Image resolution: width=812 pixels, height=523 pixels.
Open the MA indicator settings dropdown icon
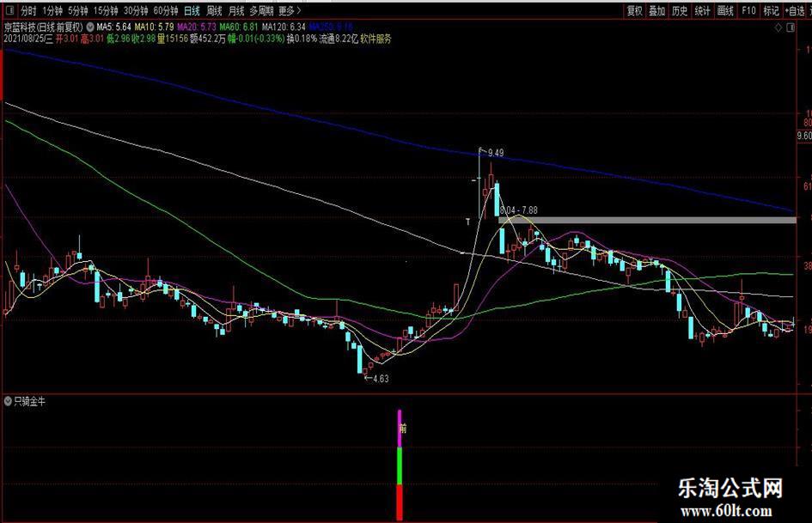[x=90, y=27]
